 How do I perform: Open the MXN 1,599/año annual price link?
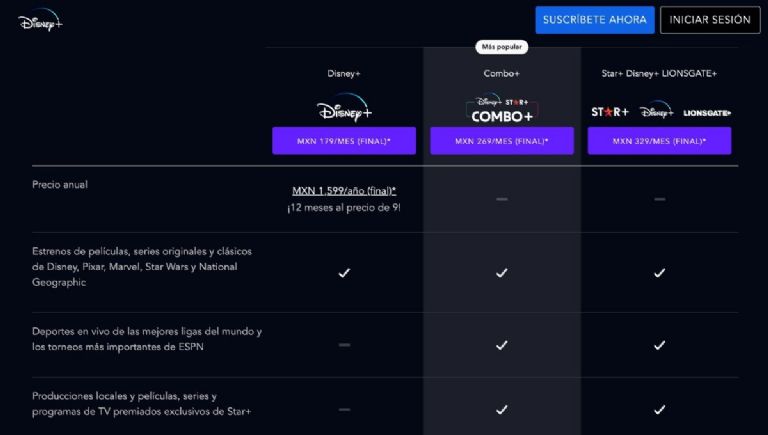[344, 191]
